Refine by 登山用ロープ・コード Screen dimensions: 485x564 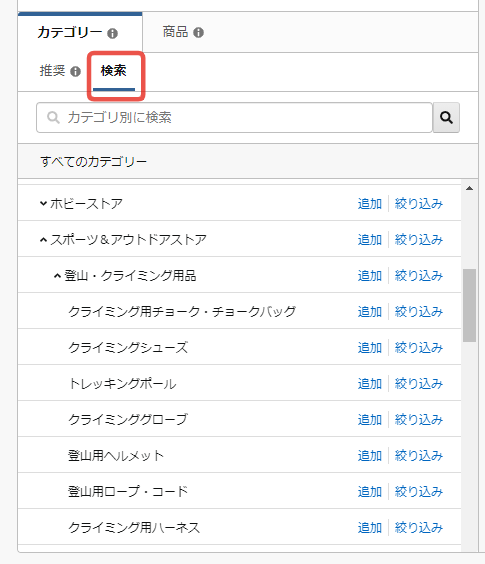(x=419, y=492)
